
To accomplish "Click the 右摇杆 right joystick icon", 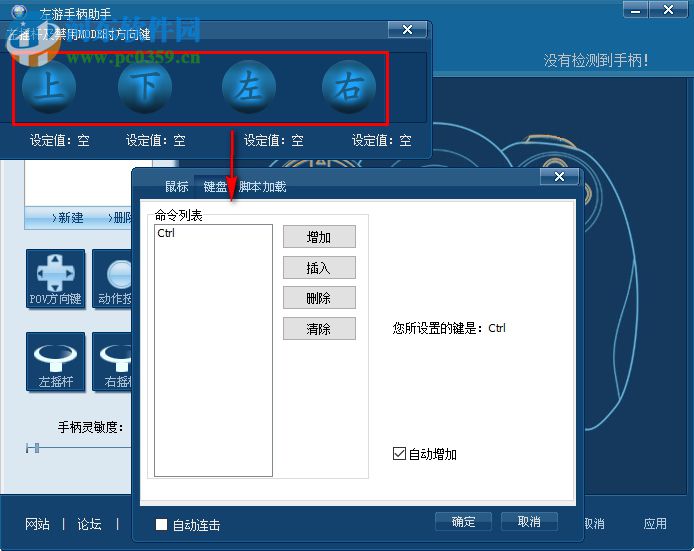I will pos(113,361).
